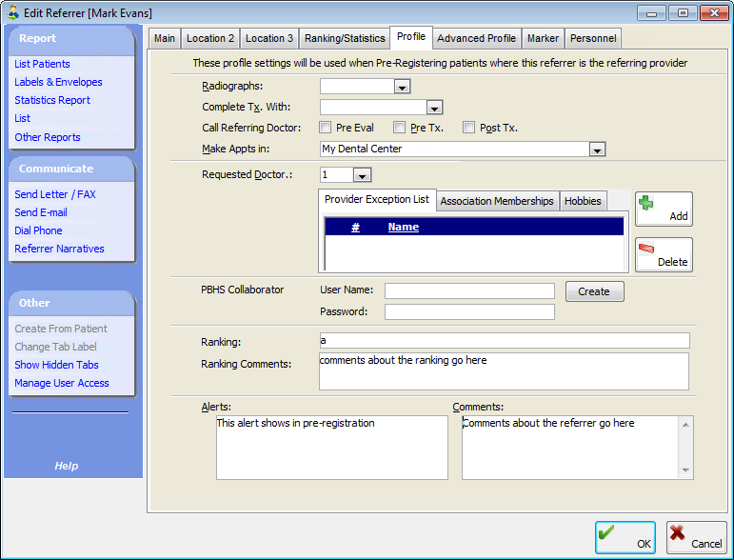Click the green plus Add icon
The image size is (734, 560).
pos(648,203)
